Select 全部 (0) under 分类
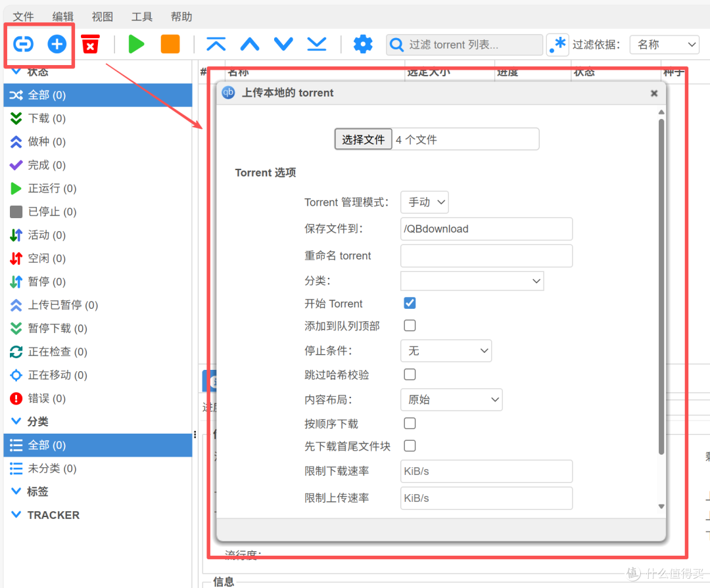The width and height of the screenshot is (710, 588). click(x=98, y=445)
